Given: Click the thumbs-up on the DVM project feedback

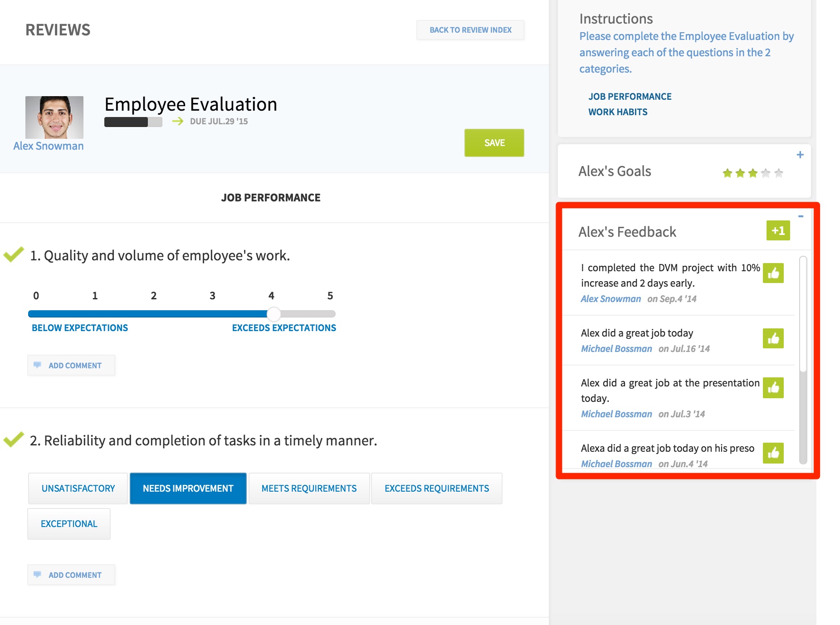Looking at the screenshot, I should click(774, 273).
